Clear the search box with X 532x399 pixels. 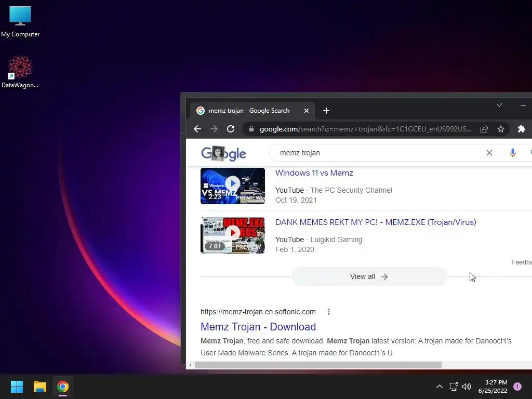[489, 153]
